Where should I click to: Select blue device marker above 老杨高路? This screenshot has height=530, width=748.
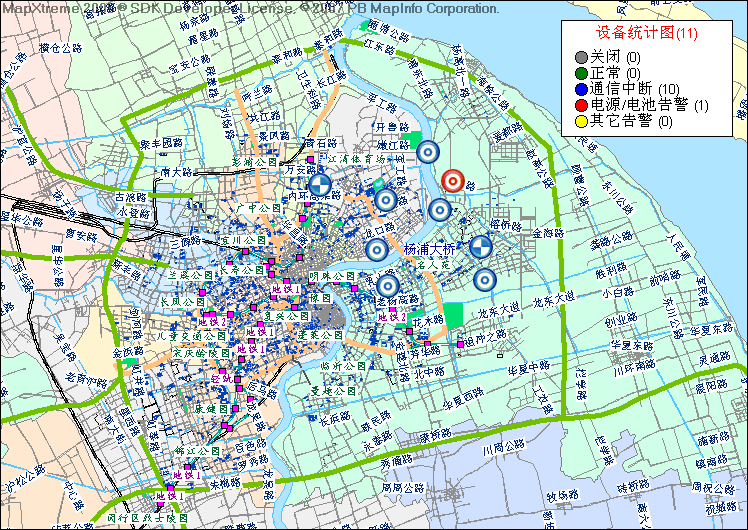[x=387, y=287]
